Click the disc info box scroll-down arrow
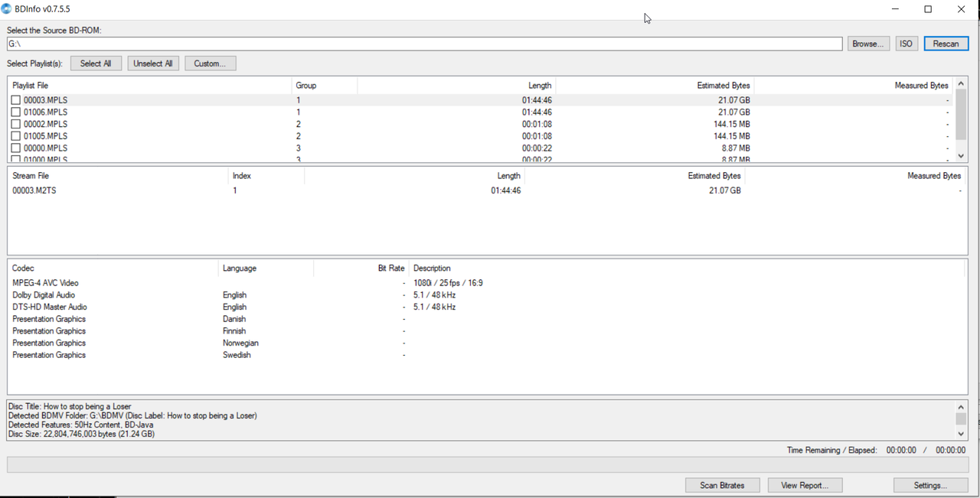 click(x=961, y=433)
